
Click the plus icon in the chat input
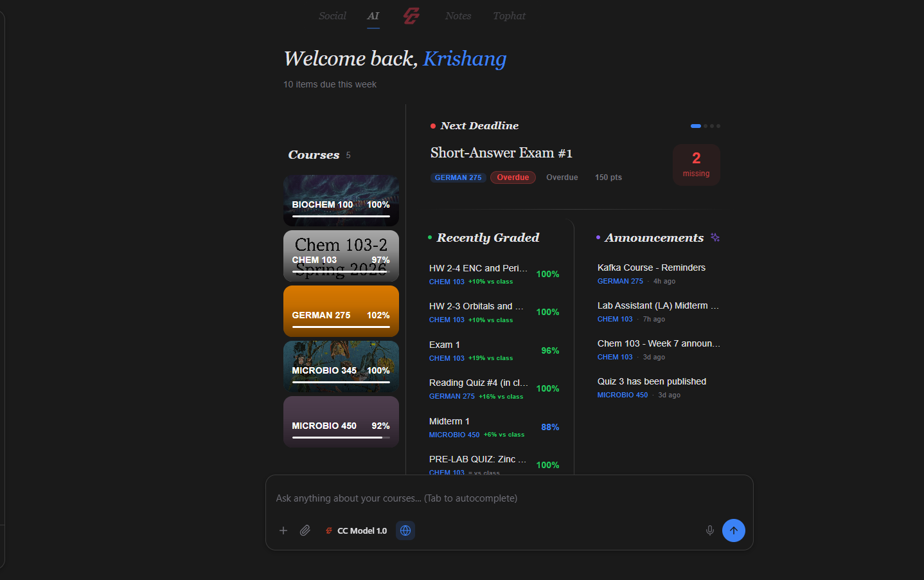click(283, 530)
